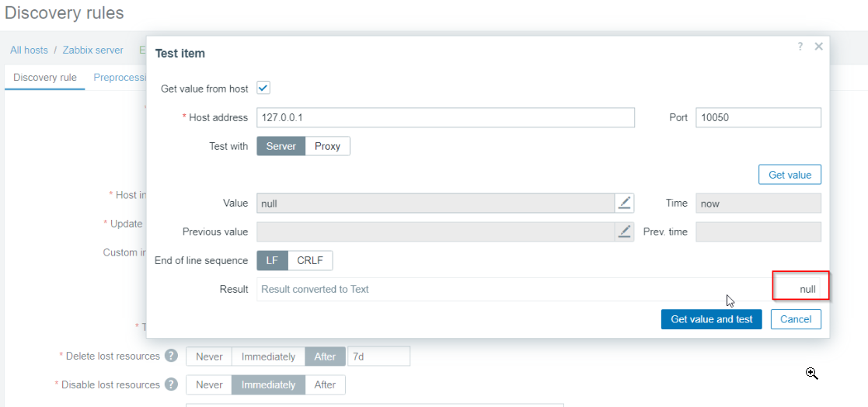Select Server in Test with
The height and width of the screenshot is (407, 868).
tap(281, 147)
